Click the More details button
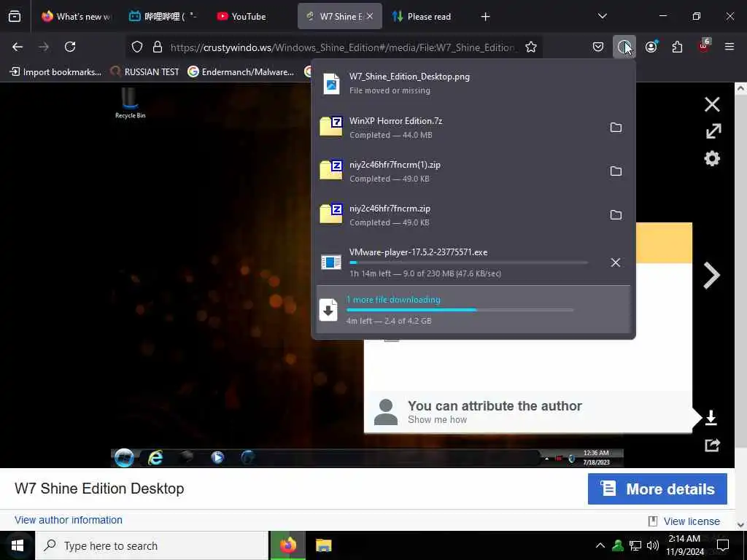 657,489
